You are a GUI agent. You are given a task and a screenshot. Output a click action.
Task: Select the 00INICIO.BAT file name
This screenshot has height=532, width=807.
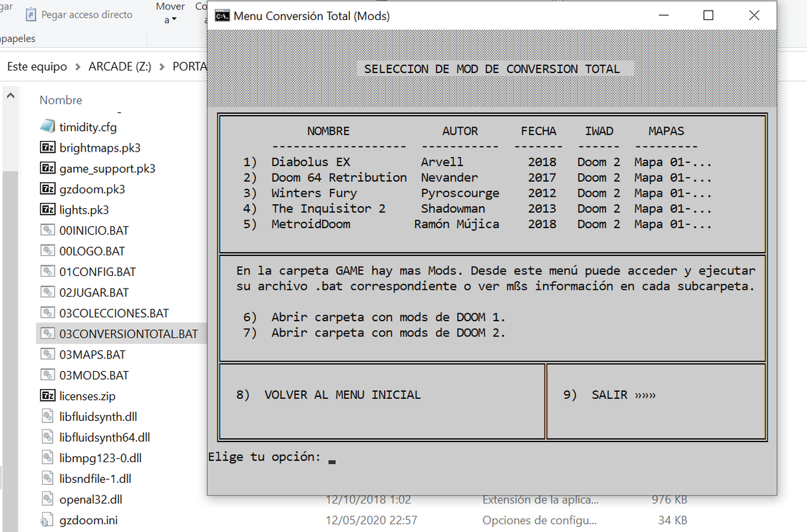(x=94, y=231)
